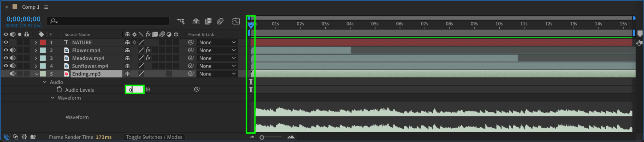Image resolution: width=644 pixels, height=142 pixels.
Task: Select the Comp 1 timeline tab
Action: tap(31, 7)
